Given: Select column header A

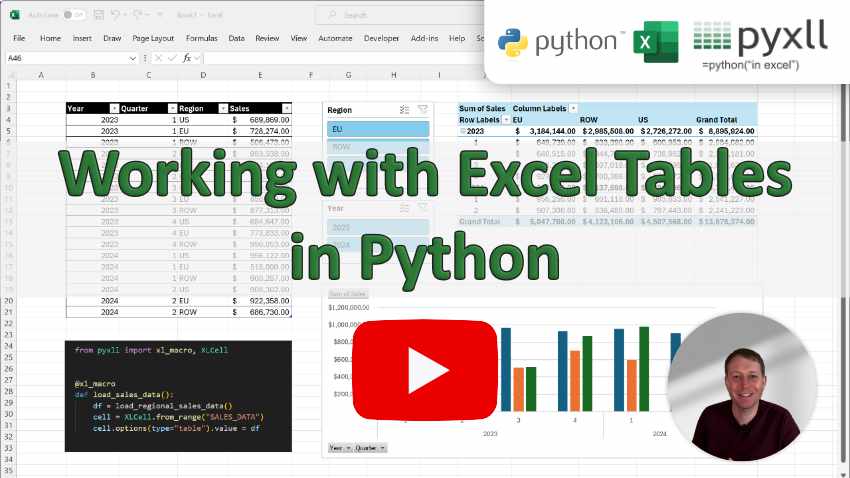Looking at the screenshot, I should pos(41,75).
